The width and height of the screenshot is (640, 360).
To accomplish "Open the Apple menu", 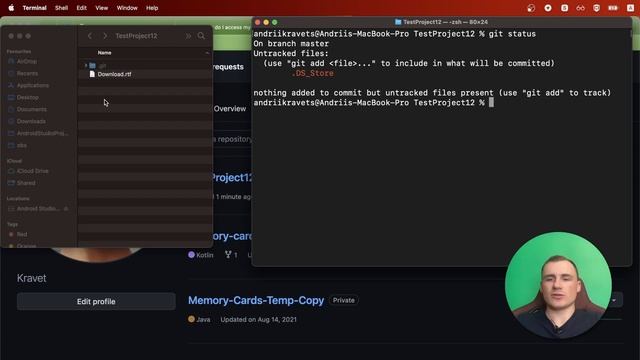I will pyautogui.click(x=11, y=8).
